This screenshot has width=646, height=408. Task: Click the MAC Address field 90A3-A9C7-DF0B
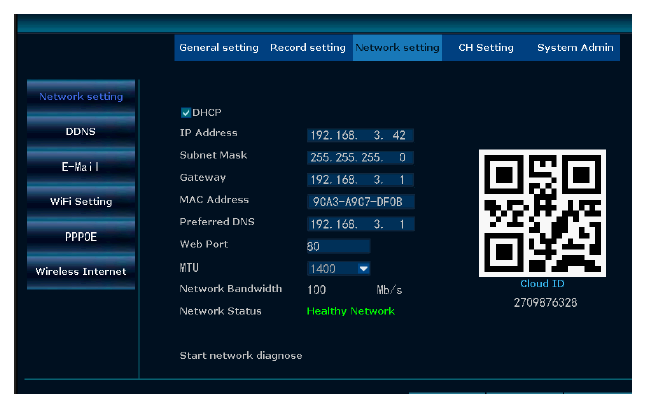pyautogui.click(x=360, y=202)
